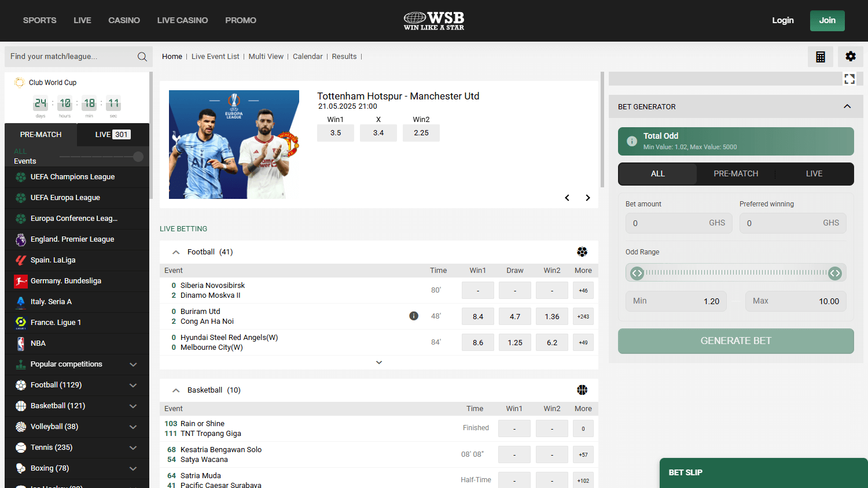Click the green Join button

pos(827,20)
